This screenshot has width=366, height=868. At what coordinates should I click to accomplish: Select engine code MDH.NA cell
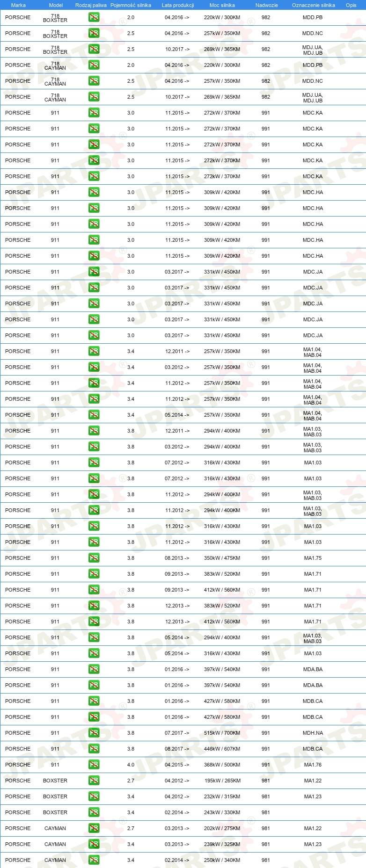[313, 733]
